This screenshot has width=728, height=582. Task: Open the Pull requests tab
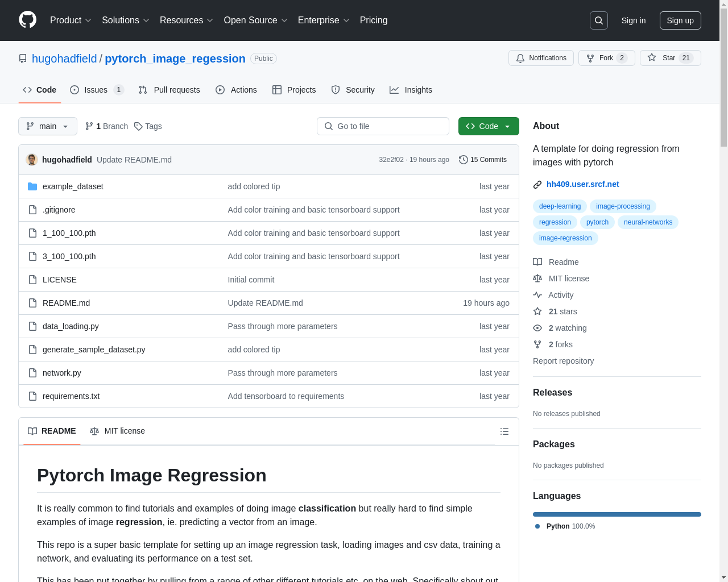click(x=169, y=90)
